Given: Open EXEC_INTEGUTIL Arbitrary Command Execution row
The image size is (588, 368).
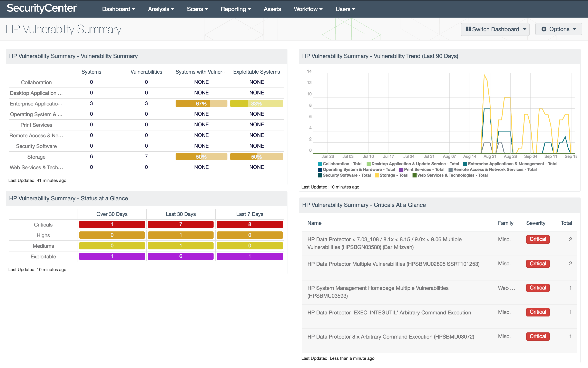Looking at the screenshot, I should coord(440,316).
